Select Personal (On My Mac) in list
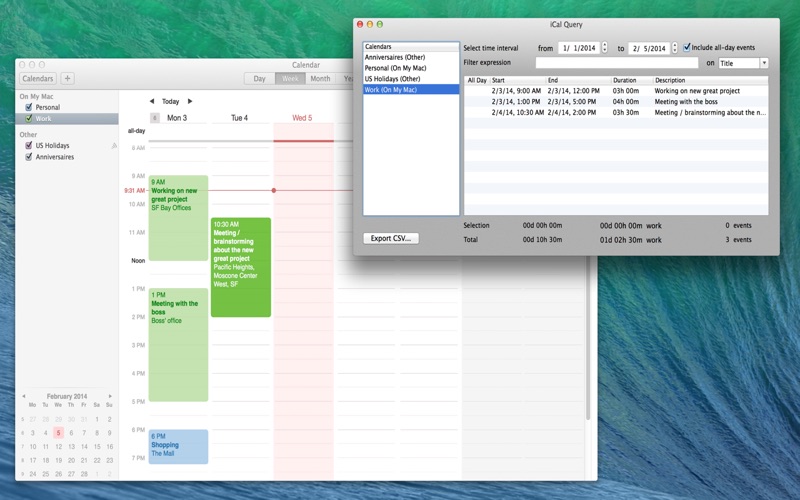 pyautogui.click(x=411, y=68)
